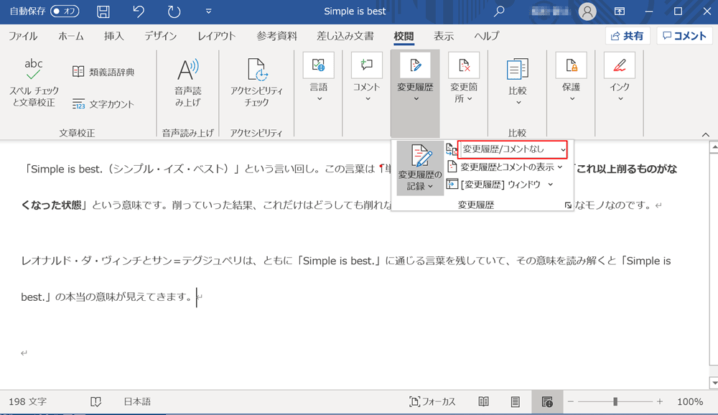Open the ヘルプ tab

click(486, 36)
